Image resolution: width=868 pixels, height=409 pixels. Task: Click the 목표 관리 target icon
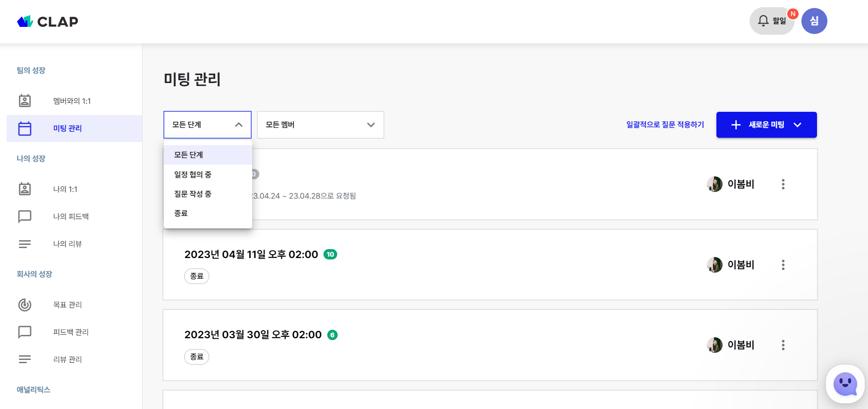click(x=25, y=305)
